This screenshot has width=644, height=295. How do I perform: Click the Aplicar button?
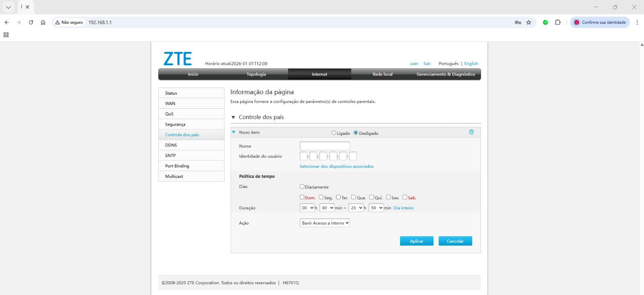[417, 241]
